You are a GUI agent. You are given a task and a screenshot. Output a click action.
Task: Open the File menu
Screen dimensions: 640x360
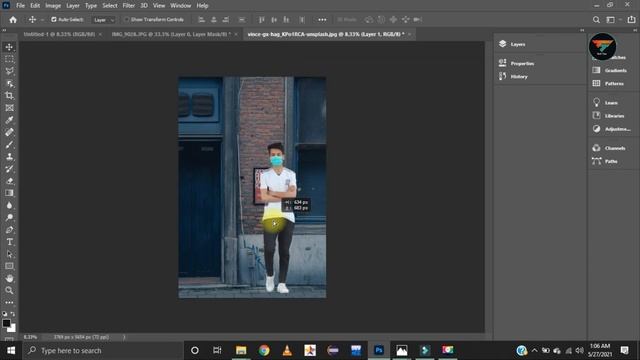tap(20, 6)
